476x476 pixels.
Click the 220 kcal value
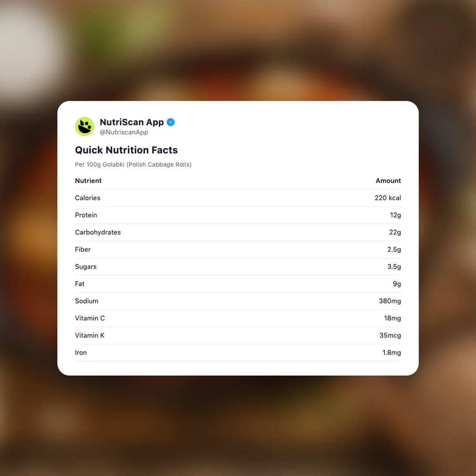388,198
